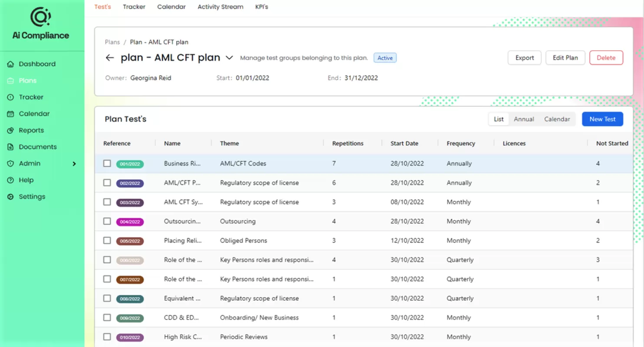Viewport: 644px width, 347px height.
Task: Sort by the Frequency column header
Action: pyautogui.click(x=461, y=144)
